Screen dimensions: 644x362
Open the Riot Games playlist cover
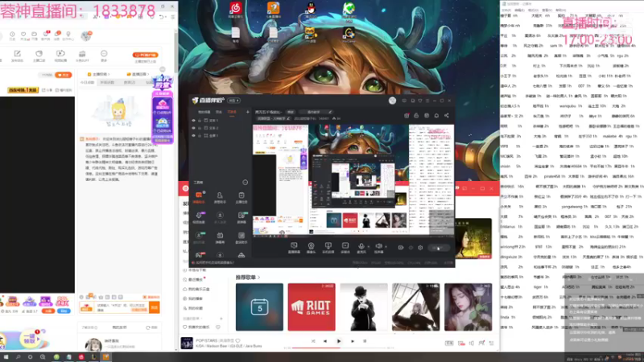pyautogui.click(x=312, y=307)
